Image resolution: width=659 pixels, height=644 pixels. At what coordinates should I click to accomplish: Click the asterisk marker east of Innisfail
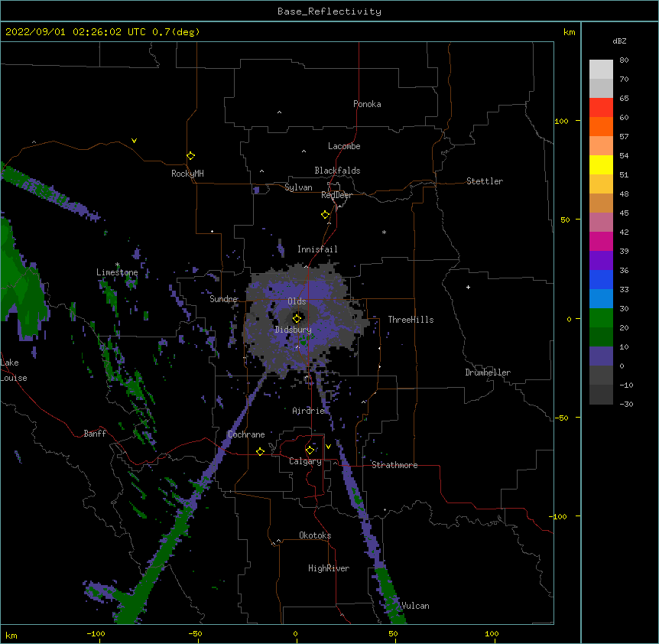tap(384, 232)
